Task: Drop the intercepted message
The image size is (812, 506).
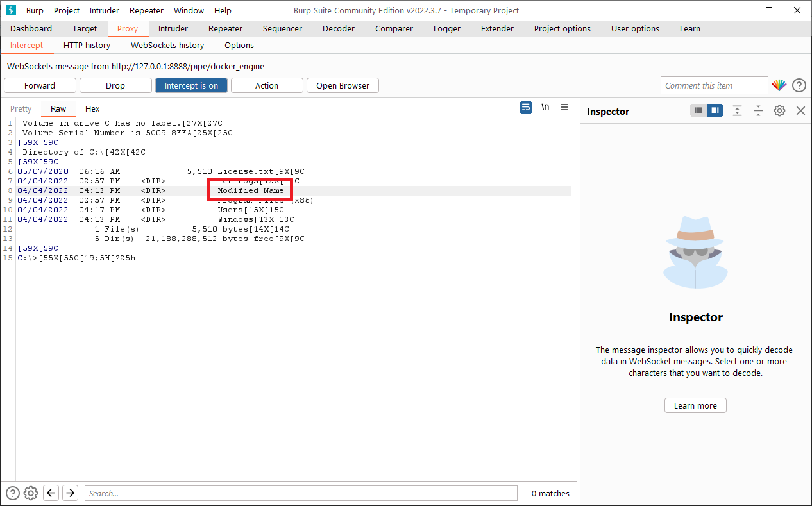Action: [115, 85]
